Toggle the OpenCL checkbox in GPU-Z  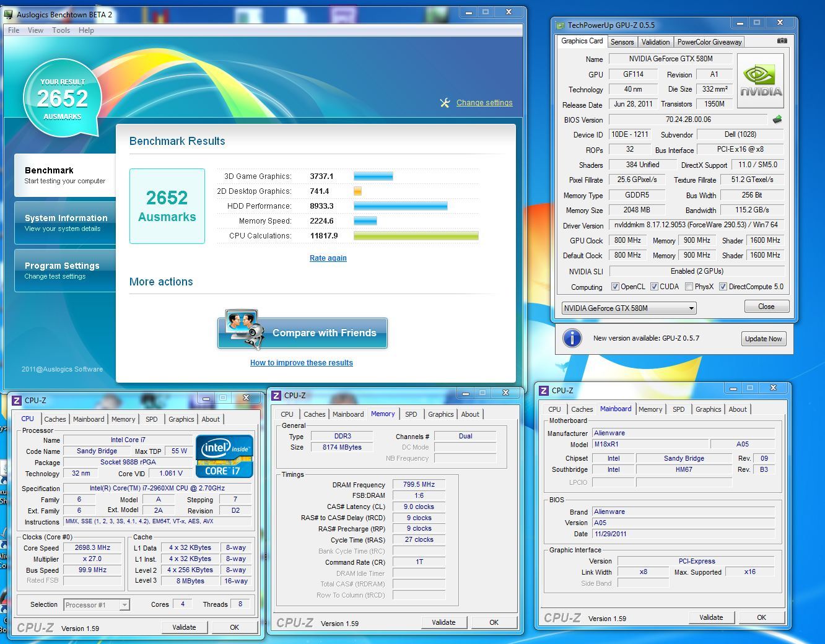click(615, 287)
